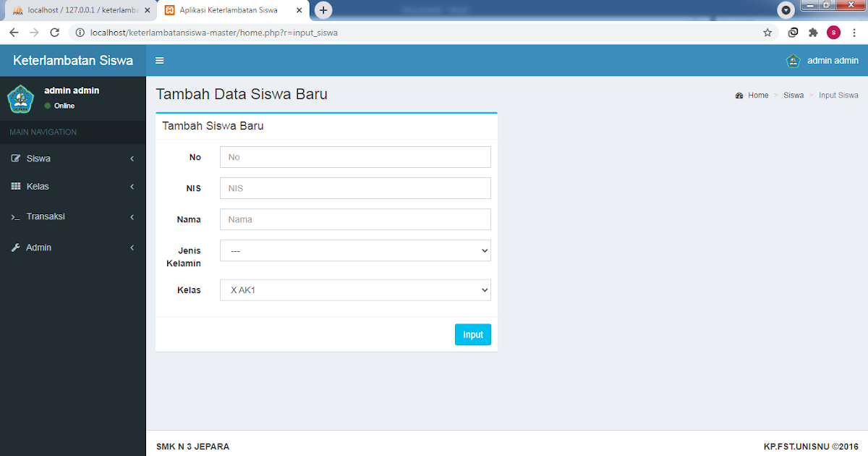Expand the Kelas menu chevron
The image size is (868, 456).
tap(132, 187)
